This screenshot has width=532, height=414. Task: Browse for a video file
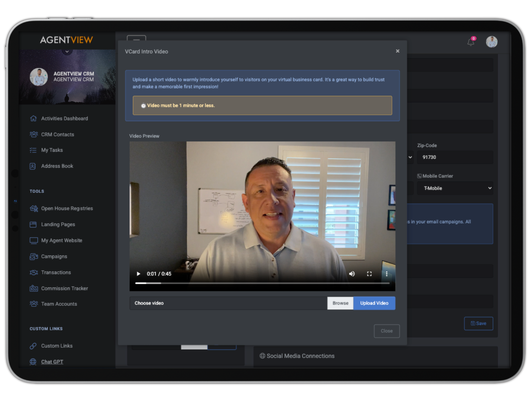pos(340,303)
